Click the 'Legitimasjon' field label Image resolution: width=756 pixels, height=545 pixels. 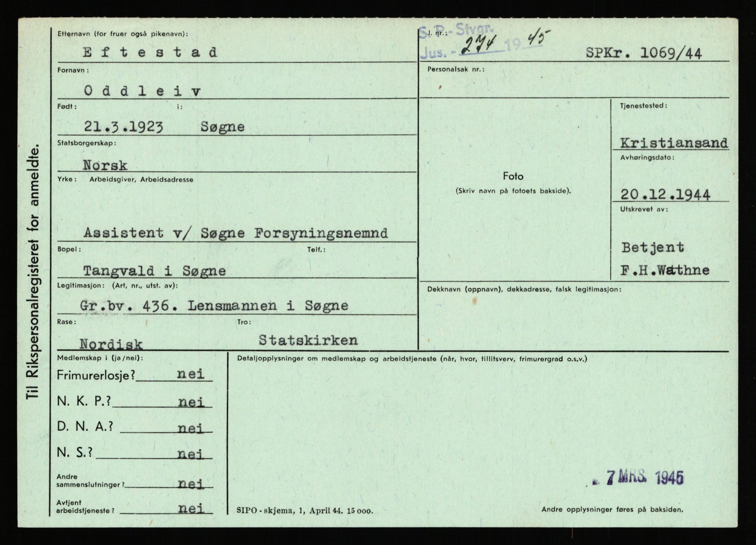point(117,286)
